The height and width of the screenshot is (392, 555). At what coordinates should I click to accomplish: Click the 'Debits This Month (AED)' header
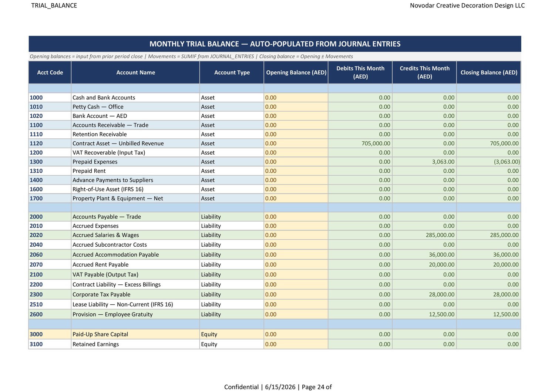tap(360, 72)
